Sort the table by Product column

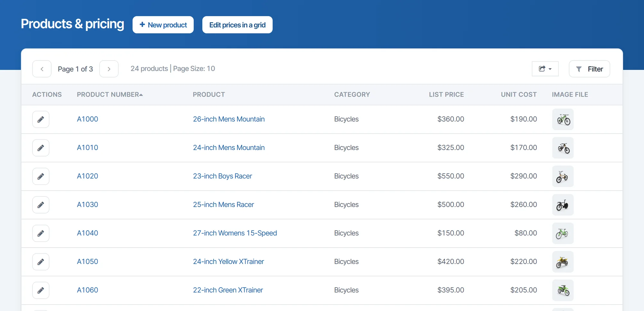209,95
